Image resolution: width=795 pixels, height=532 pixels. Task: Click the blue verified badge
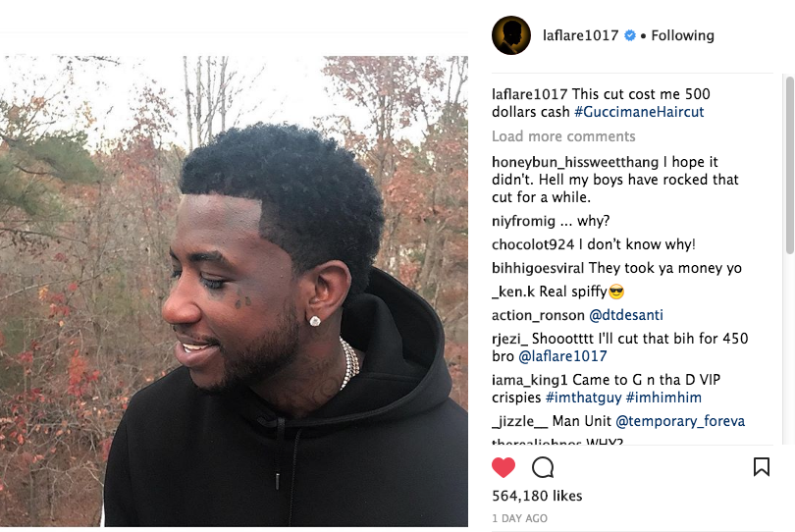pos(630,35)
